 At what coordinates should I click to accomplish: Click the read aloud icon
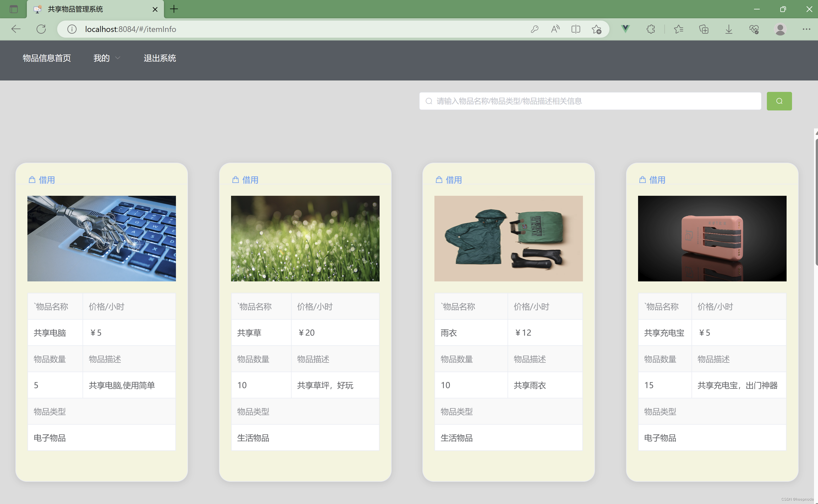coord(555,29)
